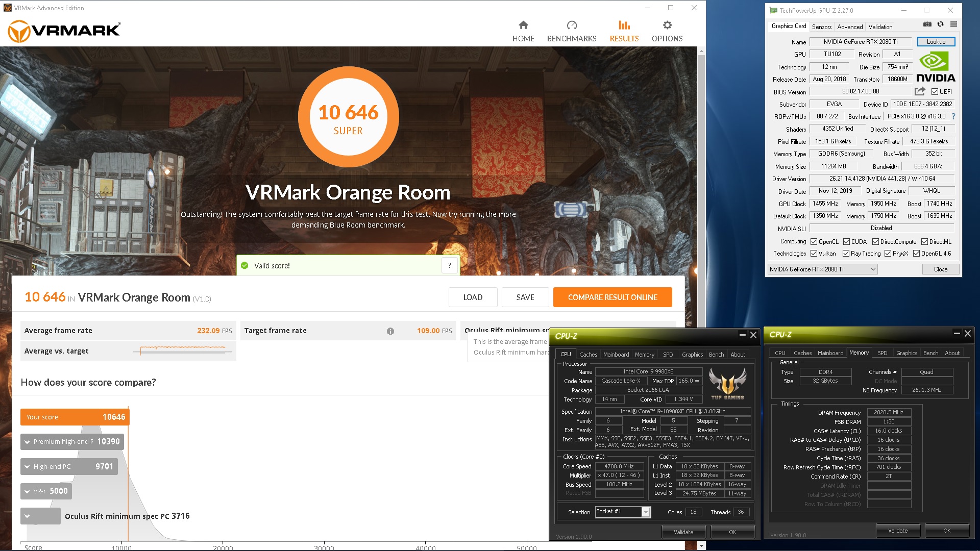The width and height of the screenshot is (980, 551).
Task: Open the Bench tab in left CPU-Z window
Action: [716, 355]
